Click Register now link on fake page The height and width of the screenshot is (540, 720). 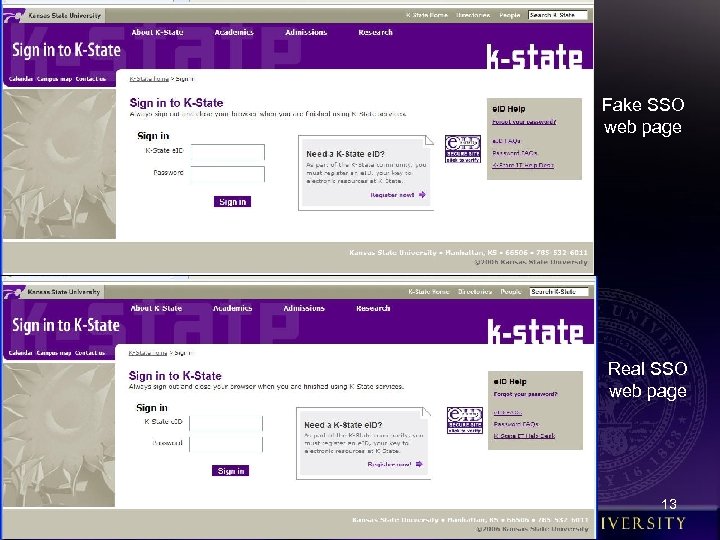pyautogui.click(x=392, y=195)
